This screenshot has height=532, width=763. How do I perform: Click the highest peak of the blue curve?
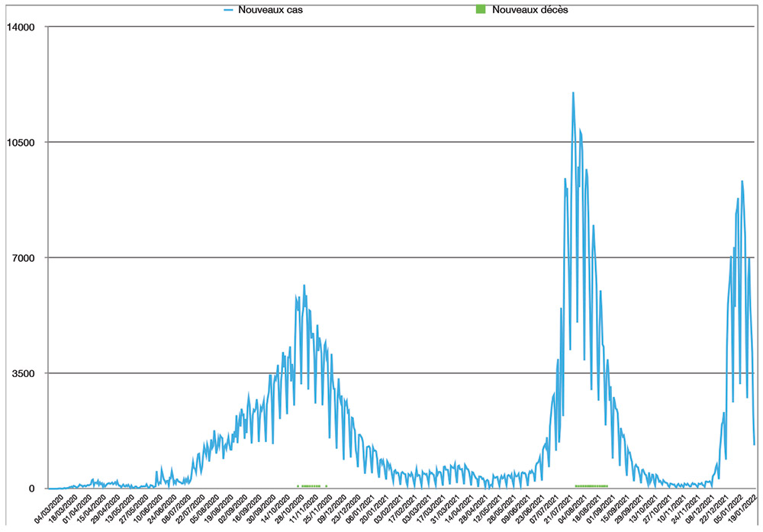click(x=573, y=93)
